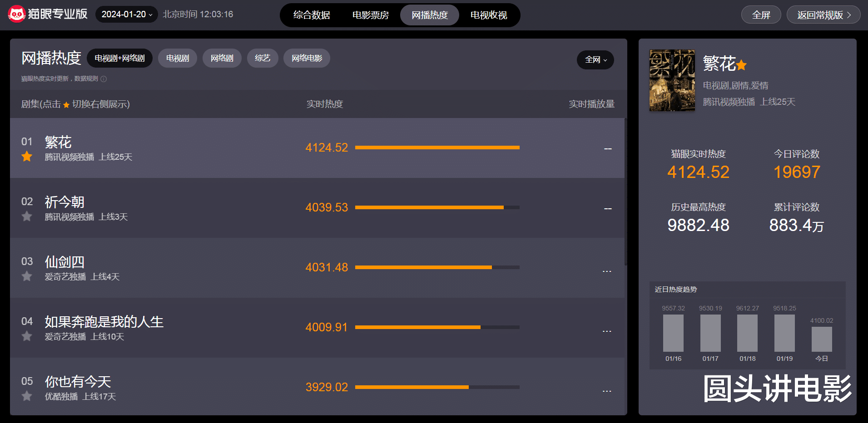
Task: Click the 01/16 trend bar
Action: click(673, 333)
